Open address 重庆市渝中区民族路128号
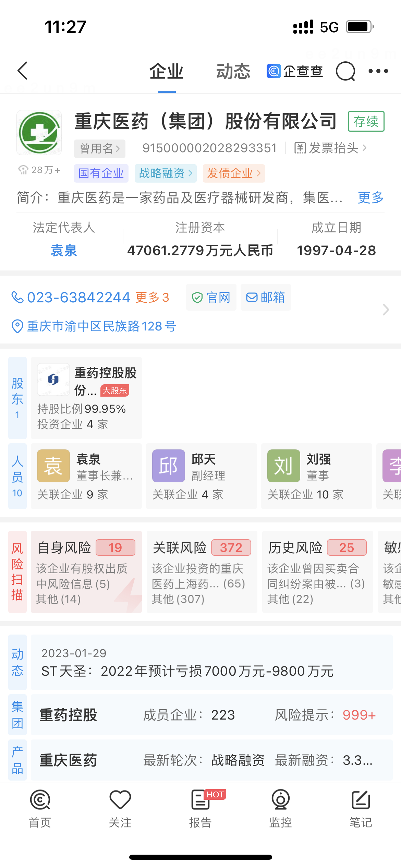 [x=101, y=326]
